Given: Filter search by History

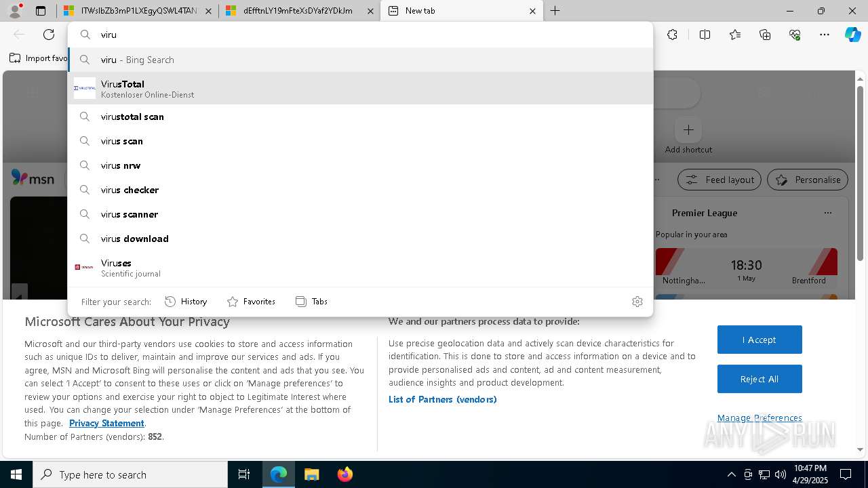Looking at the screenshot, I should point(186,302).
